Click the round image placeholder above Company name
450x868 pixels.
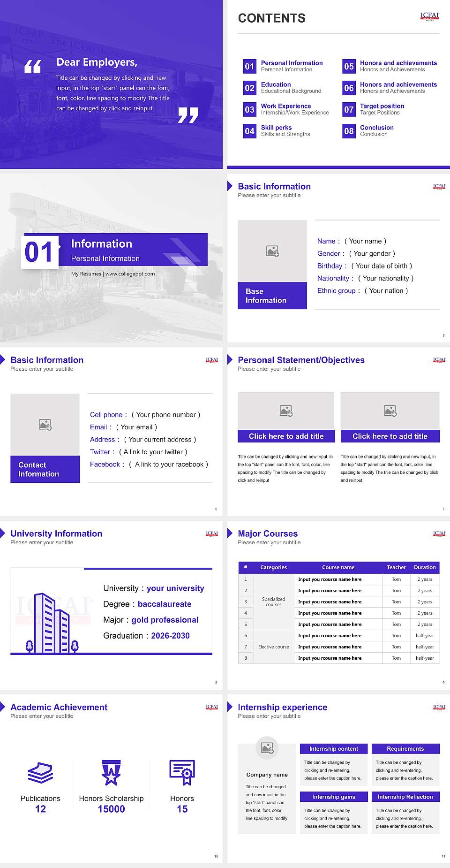click(x=267, y=748)
